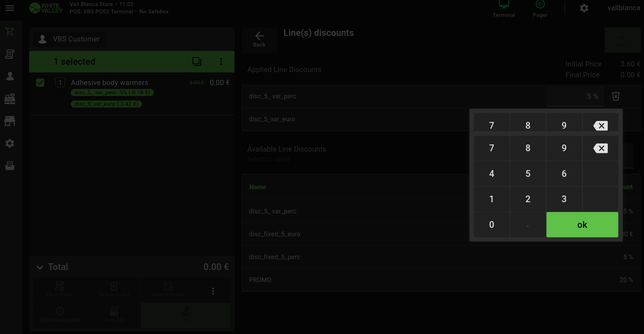Open the customers sidebar icon
The height and width of the screenshot is (334, 644).
click(10, 76)
